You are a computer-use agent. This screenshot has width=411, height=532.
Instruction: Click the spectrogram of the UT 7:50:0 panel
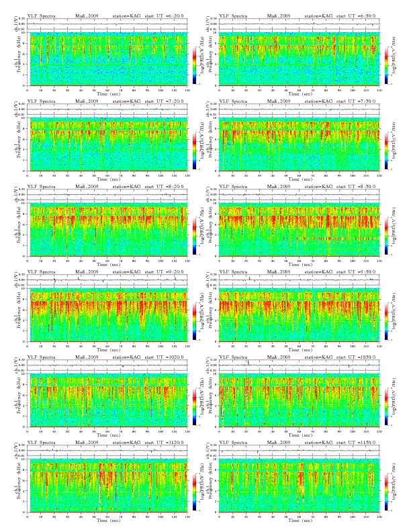(300, 144)
